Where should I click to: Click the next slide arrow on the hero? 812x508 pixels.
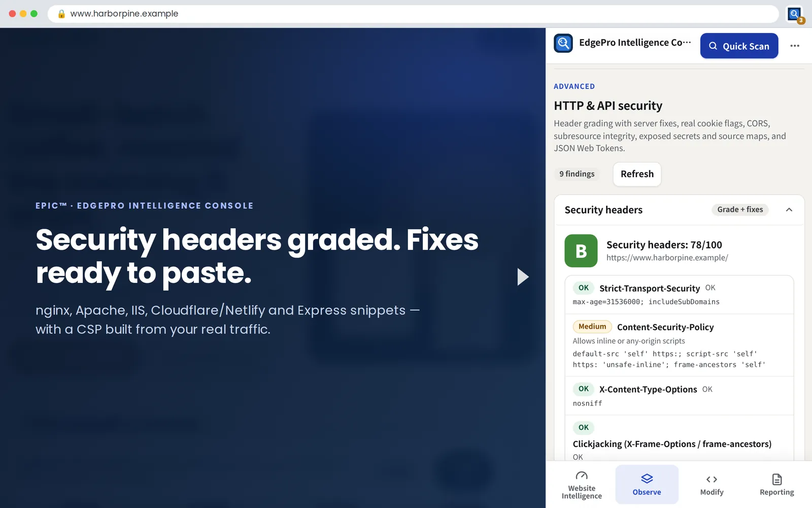click(523, 277)
